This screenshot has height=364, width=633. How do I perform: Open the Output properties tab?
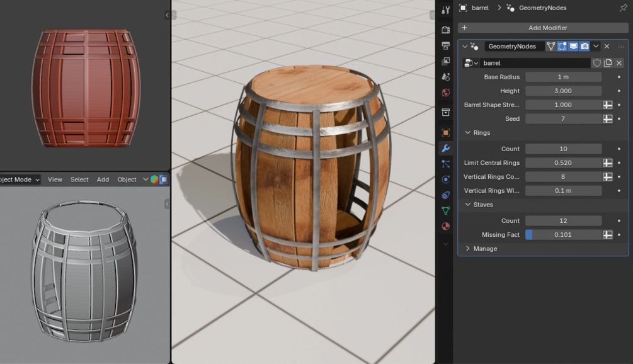[445, 45]
